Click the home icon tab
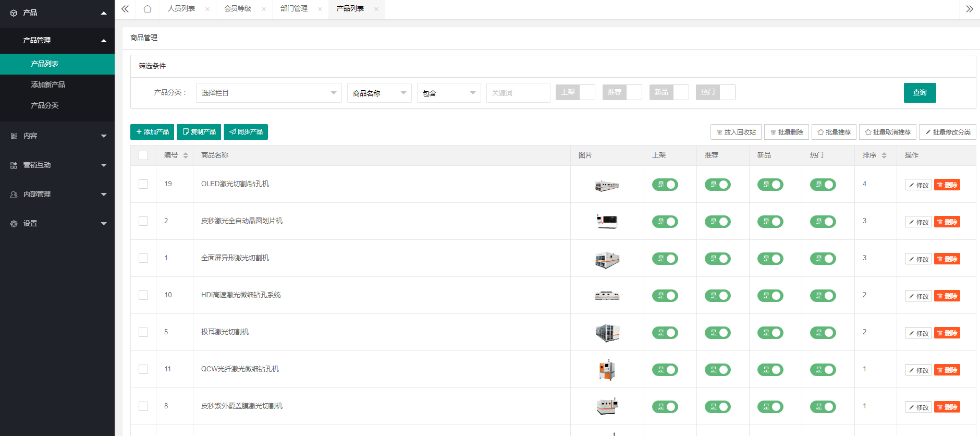The height and width of the screenshot is (436, 980). point(148,9)
